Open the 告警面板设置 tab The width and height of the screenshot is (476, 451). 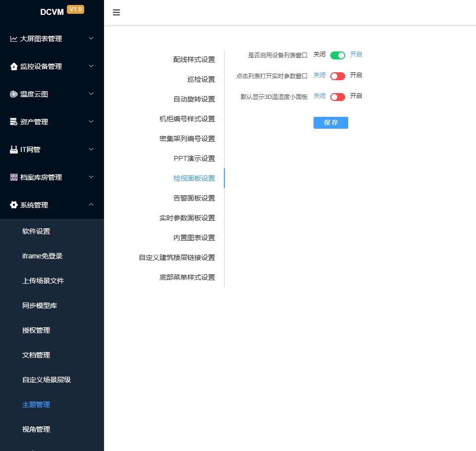[x=194, y=198]
